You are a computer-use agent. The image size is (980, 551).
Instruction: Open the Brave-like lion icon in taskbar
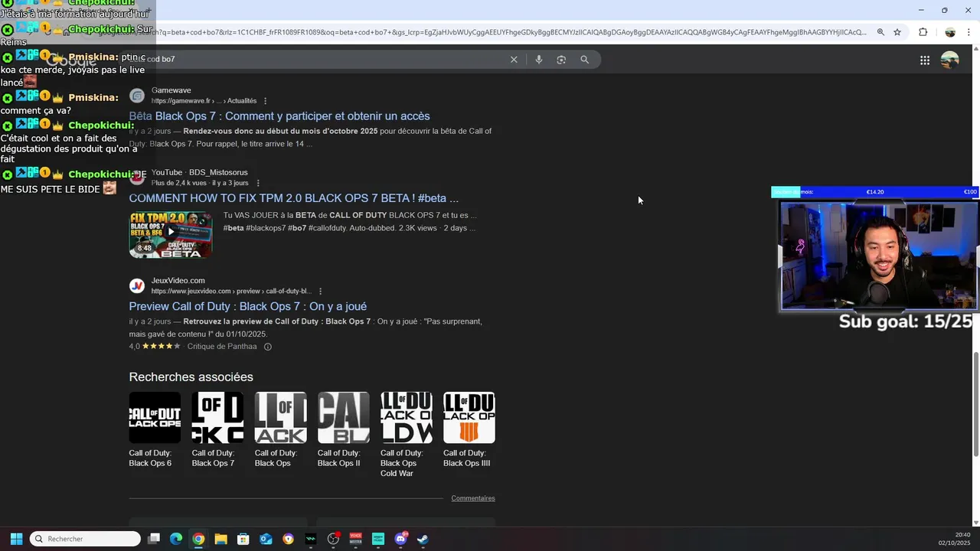[288, 539]
